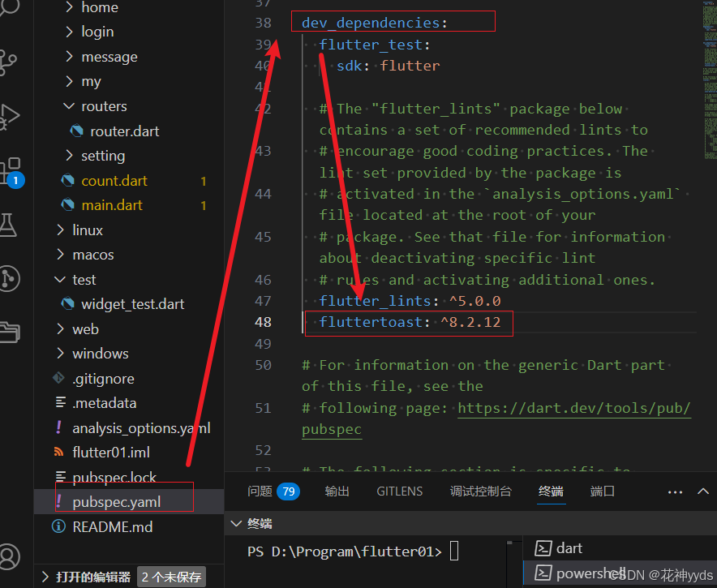Viewport: 717px width, 588px height.
Task: Open panel more actions ellipsis
Action: [675, 492]
